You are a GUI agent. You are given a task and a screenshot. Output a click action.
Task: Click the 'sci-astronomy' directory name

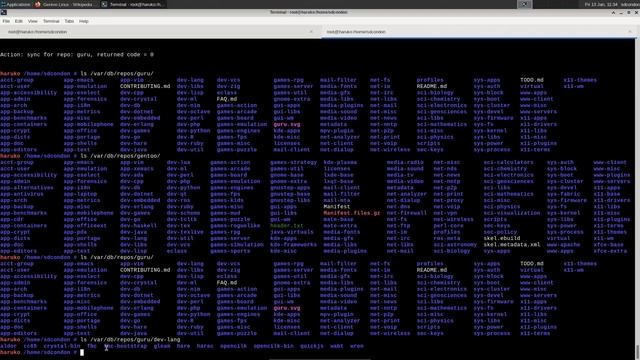(x=455, y=245)
